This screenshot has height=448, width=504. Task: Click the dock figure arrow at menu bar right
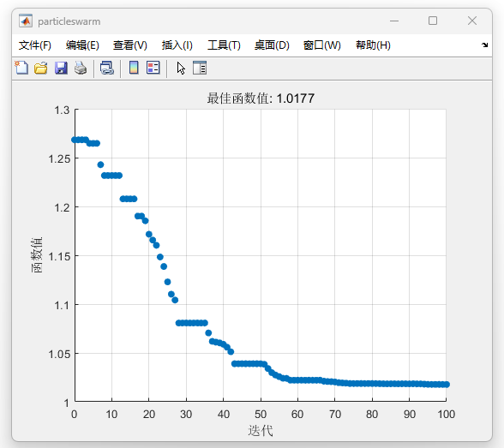[x=485, y=45]
